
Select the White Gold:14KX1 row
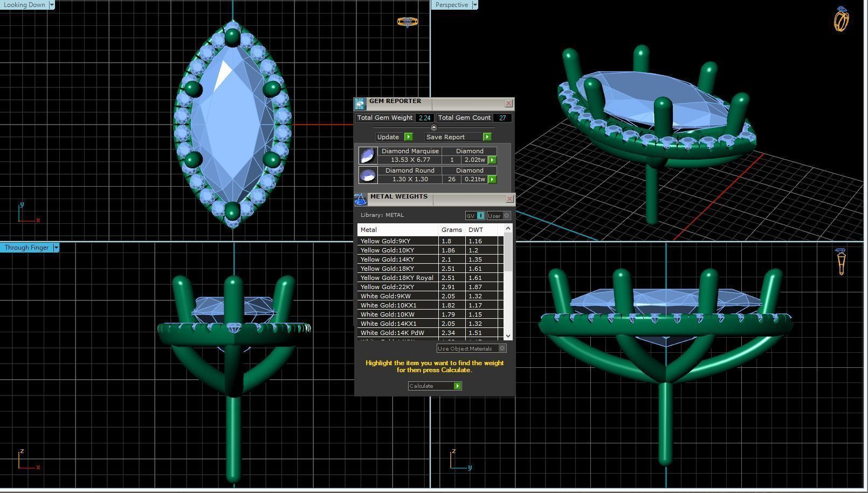430,324
